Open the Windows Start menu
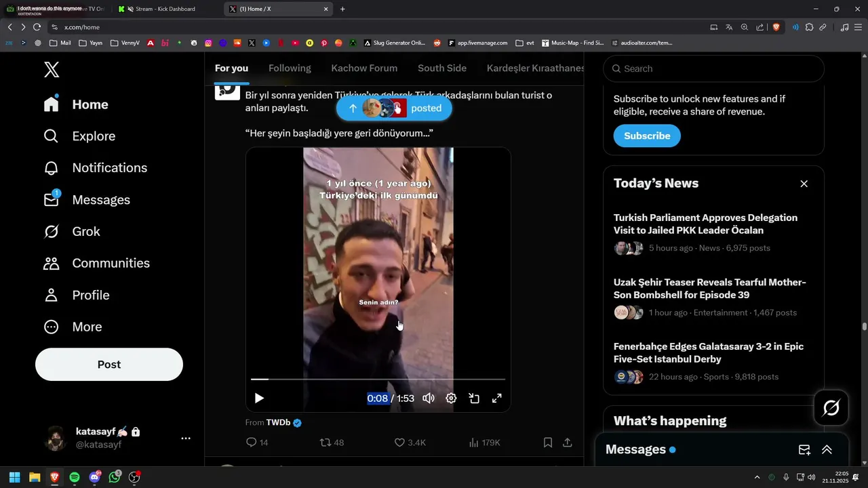This screenshot has width=868, height=488. (x=14, y=477)
